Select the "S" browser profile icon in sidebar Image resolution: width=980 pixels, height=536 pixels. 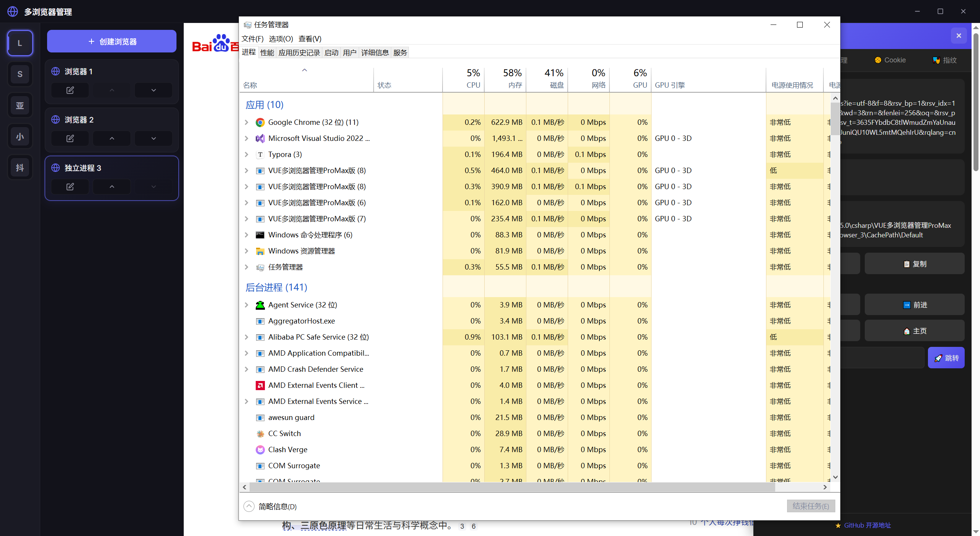click(x=20, y=74)
